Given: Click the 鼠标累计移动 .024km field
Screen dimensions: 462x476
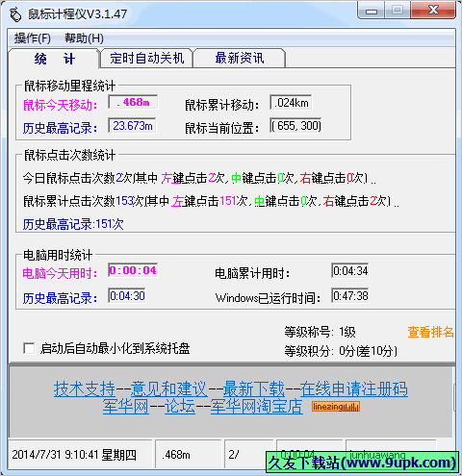Looking at the screenshot, I should [x=291, y=103].
